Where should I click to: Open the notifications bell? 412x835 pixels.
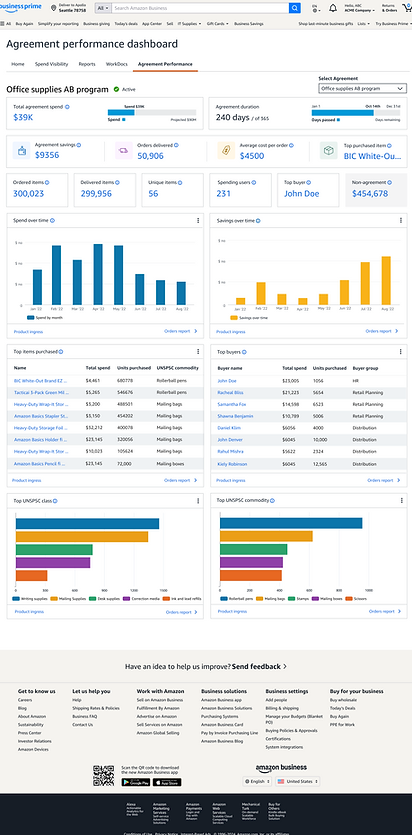[x=333, y=8]
